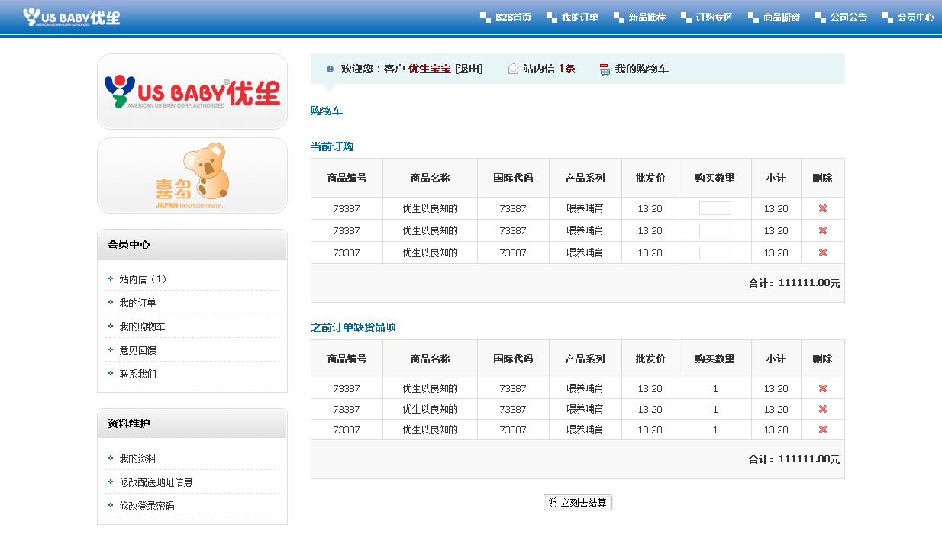Click quantity input field in third row
The image size is (942, 560).
point(715,253)
